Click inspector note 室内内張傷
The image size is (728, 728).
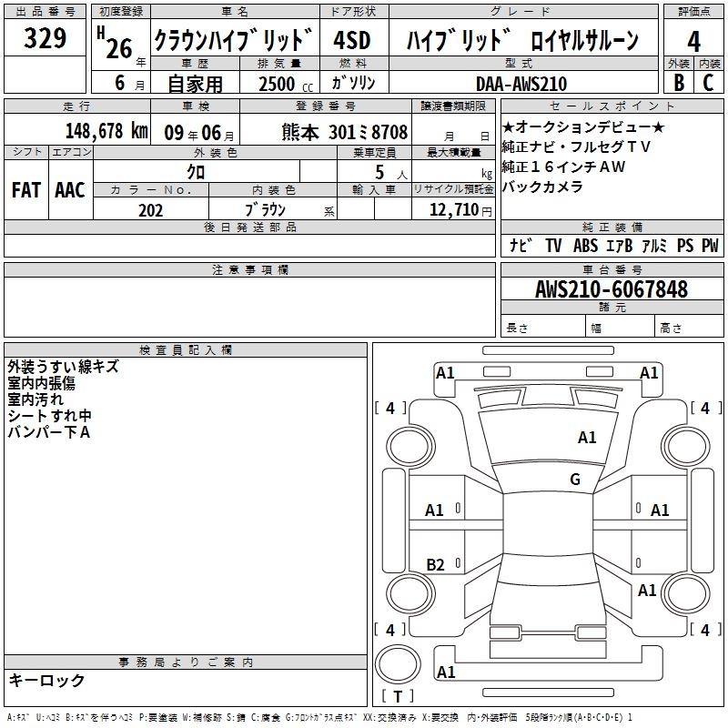point(41,383)
